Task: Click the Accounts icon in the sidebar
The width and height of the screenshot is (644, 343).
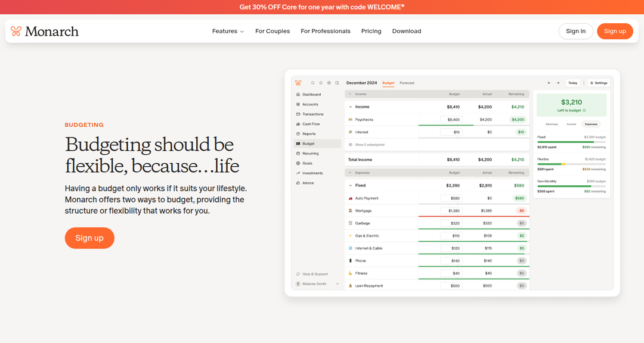Action: 298,104
